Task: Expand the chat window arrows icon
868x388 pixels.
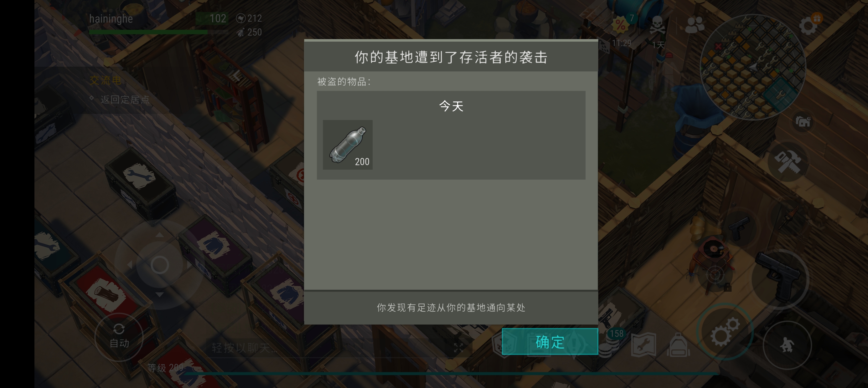Action: click(458, 348)
